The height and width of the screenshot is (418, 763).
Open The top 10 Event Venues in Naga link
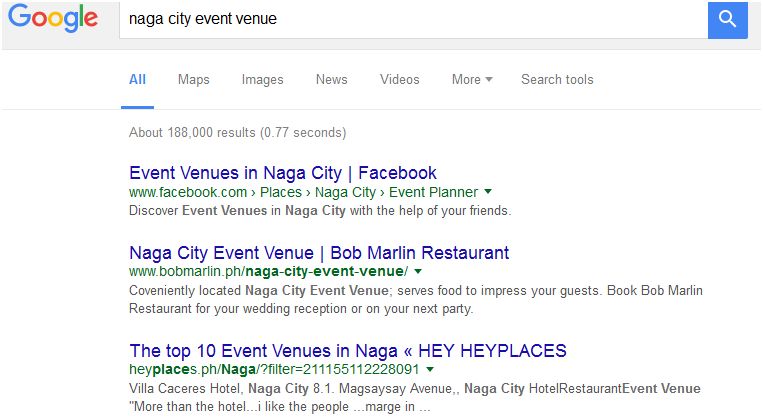click(x=348, y=350)
